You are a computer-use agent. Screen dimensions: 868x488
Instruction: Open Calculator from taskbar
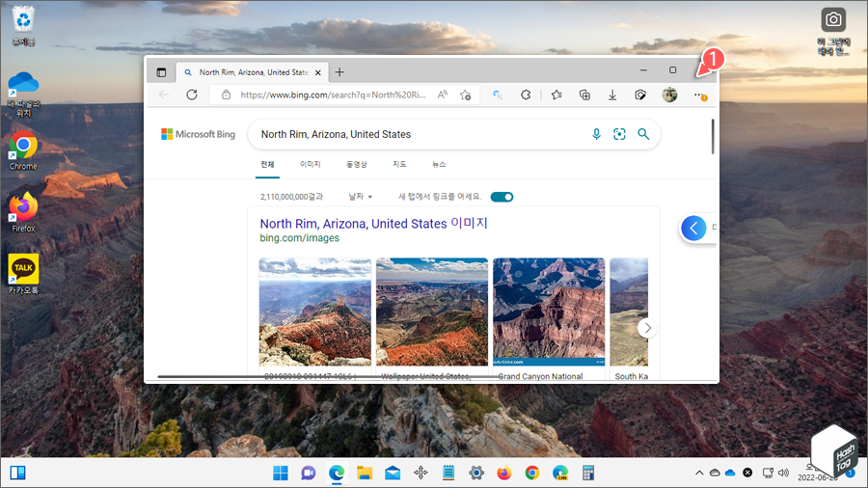588,473
